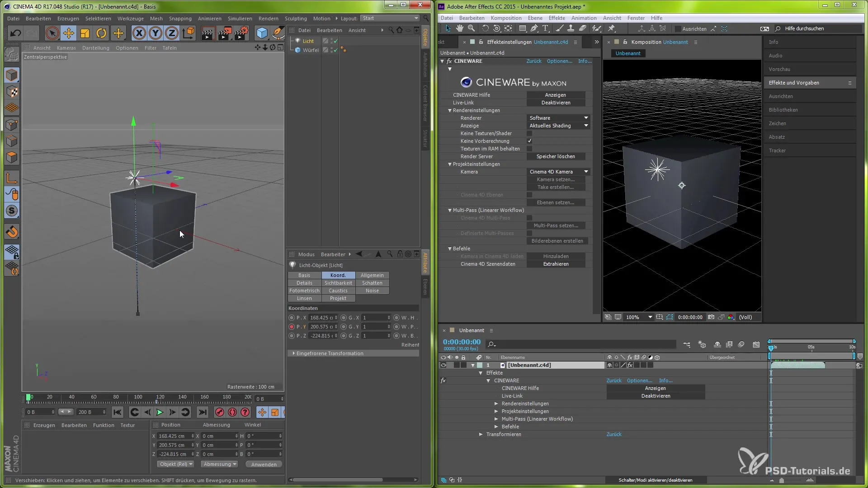The height and width of the screenshot is (488, 868).
Task: Select the Scale tool in Cinema 4D toolbar
Action: pos(85,33)
